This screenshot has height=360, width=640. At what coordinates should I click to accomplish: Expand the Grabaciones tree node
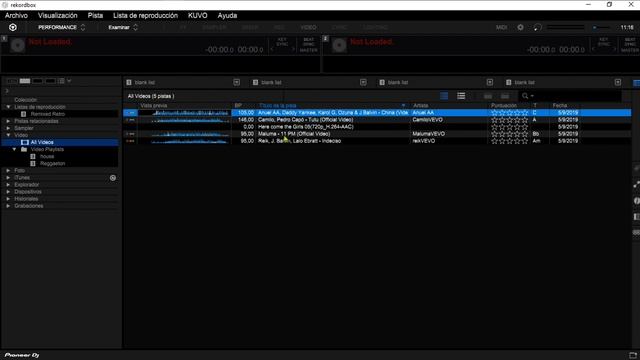8,206
